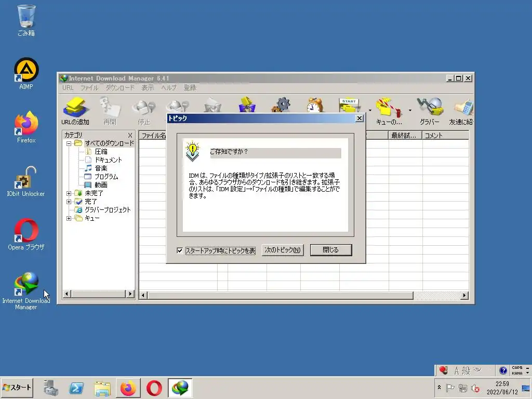Click the コメント column header
Screen dimensions: 532x399
(x=445, y=136)
